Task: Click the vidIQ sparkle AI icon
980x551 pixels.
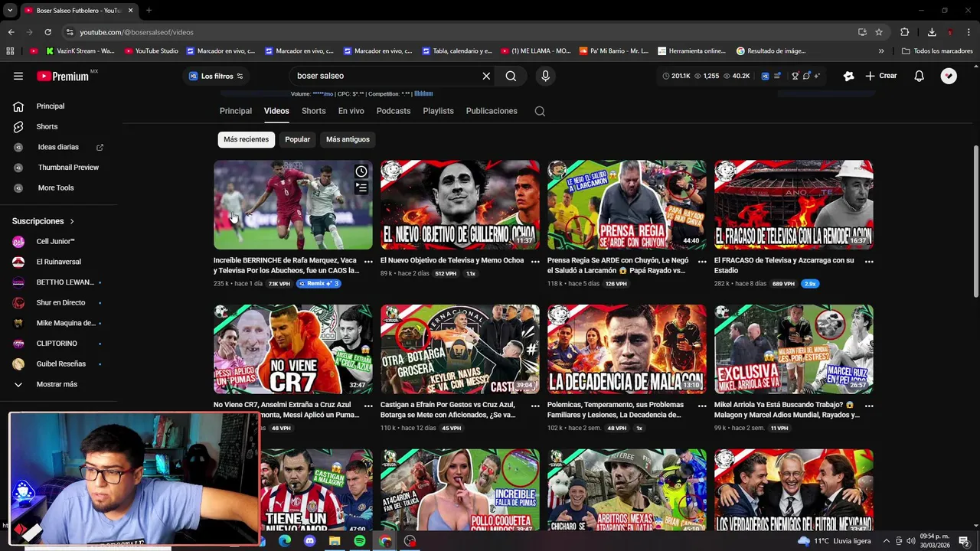Action: pos(817,76)
